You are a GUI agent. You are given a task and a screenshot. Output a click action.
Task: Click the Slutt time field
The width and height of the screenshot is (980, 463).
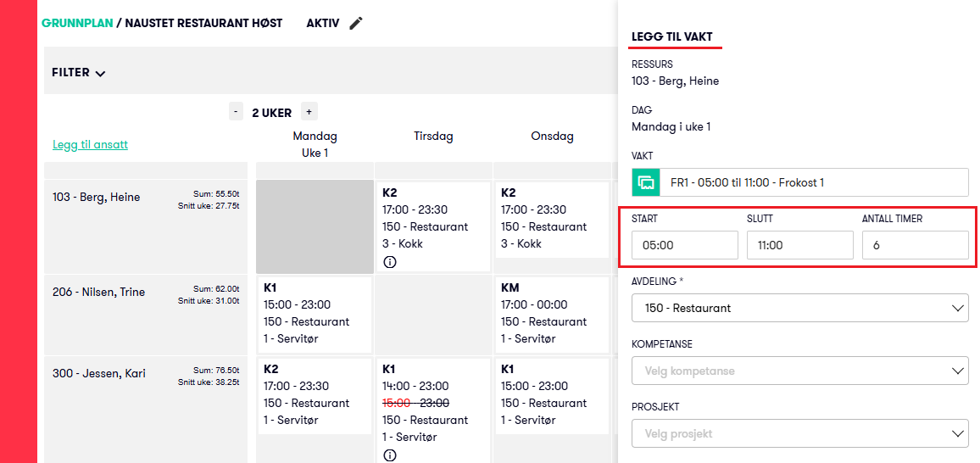point(799,245)
